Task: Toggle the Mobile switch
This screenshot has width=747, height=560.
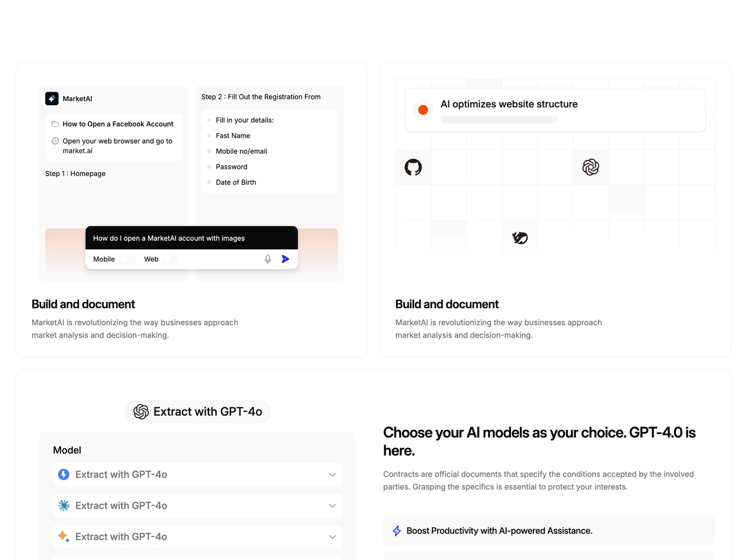Action: (x=127, y=259)
